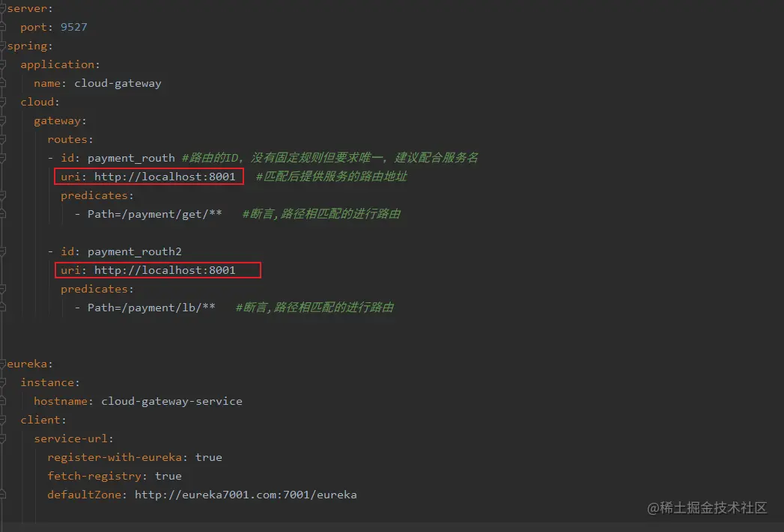Screen dimensions: 784x532
Task: Collapse the server block fold marker
Action: click(2, 8)
